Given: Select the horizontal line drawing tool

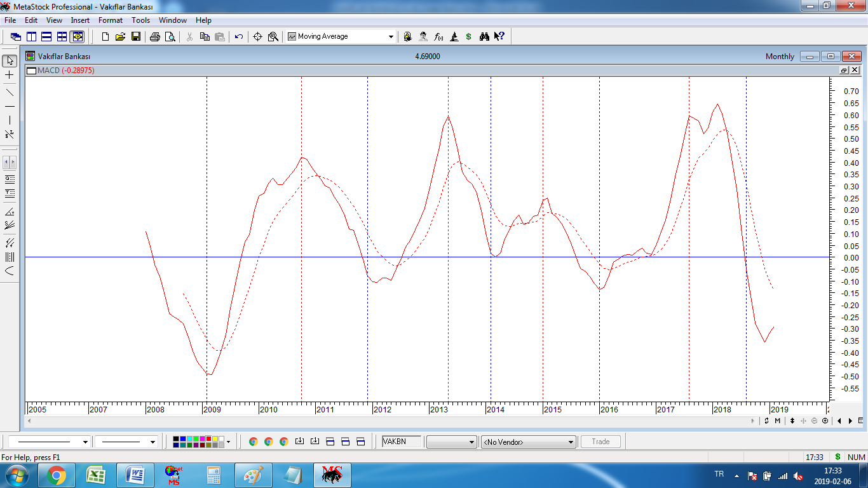Looking at the screenshot, I should point(10,106).
